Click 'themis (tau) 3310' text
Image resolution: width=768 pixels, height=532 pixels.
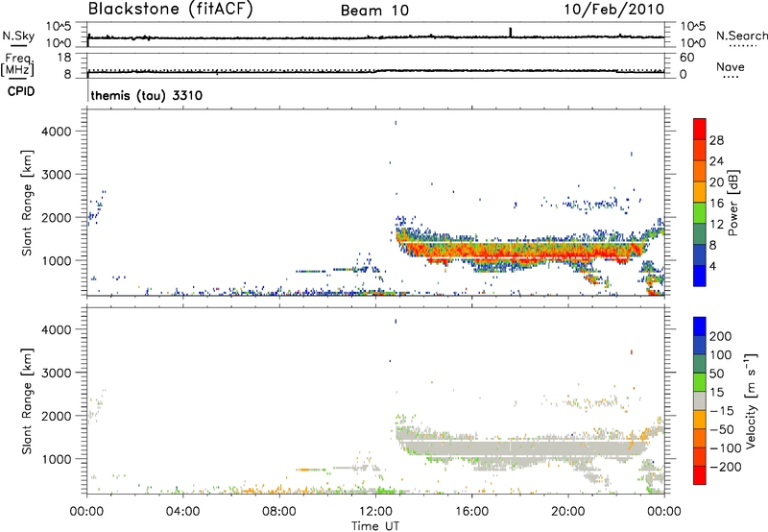147,95
